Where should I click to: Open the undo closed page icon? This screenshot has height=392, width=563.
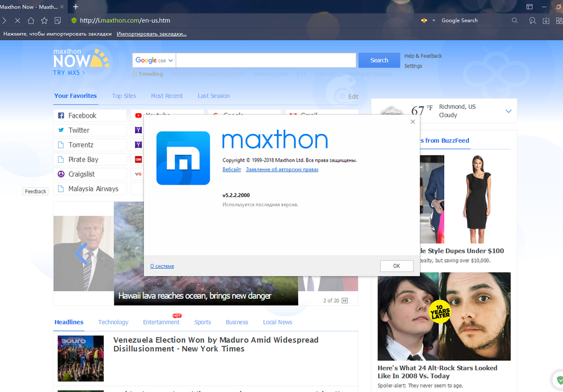coord(532,21)
